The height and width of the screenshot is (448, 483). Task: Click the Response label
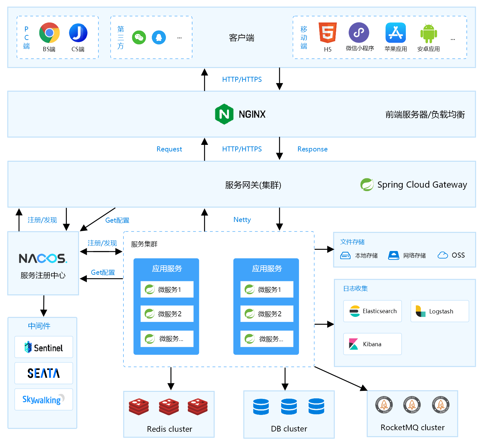pyautogui.click(x=312, y=149)
